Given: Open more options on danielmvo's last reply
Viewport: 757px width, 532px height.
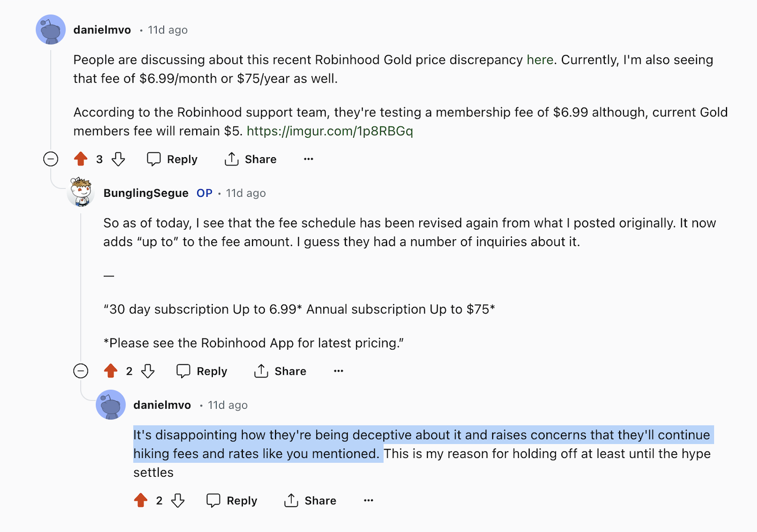Looking at the screenshot, I should coord(368,500).
